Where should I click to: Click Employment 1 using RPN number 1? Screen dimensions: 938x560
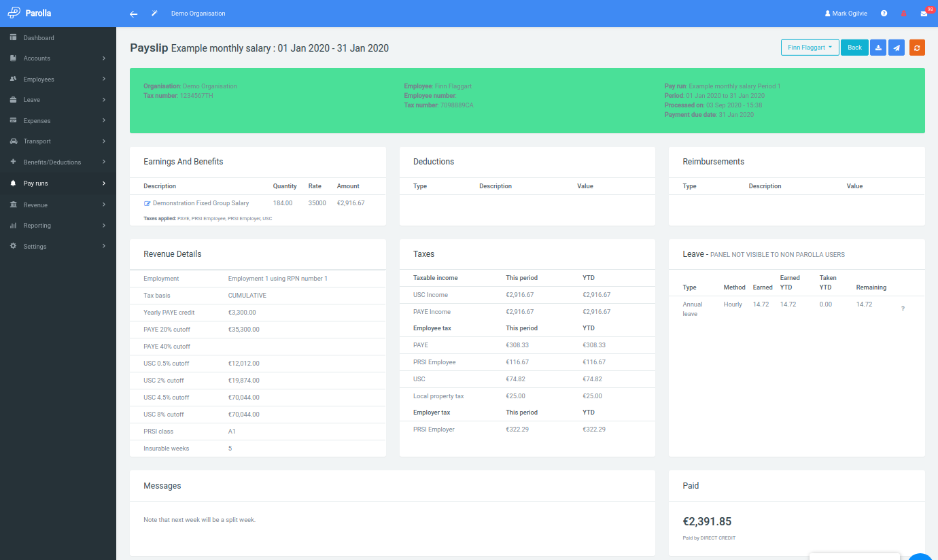(x=278, y=279)
